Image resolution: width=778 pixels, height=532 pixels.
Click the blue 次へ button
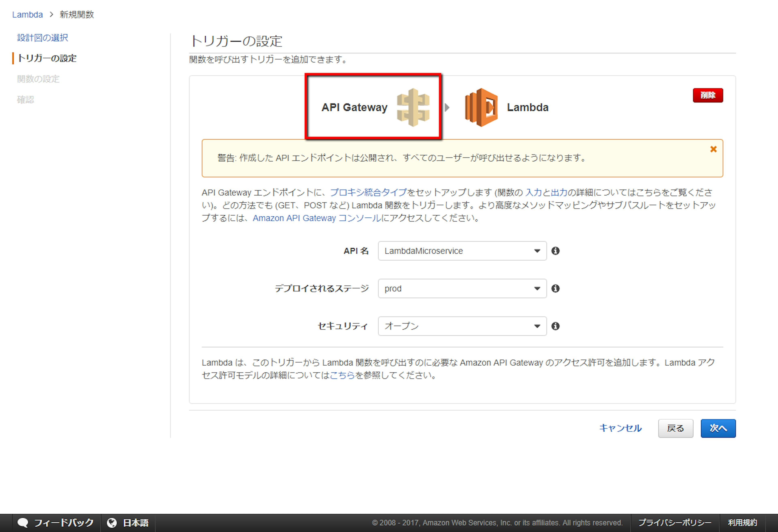tap(718, 428)
